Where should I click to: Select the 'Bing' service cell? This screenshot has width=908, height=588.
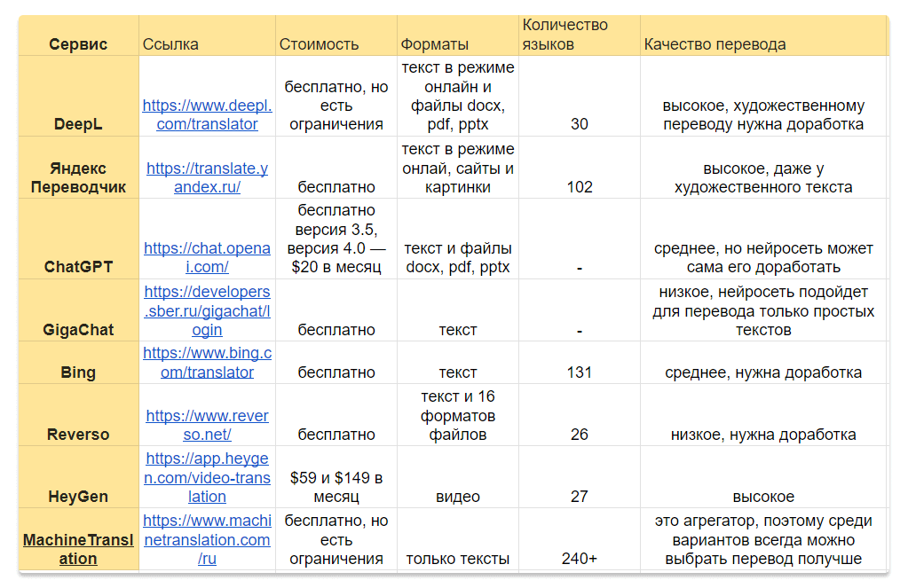(x=78, y=363)
